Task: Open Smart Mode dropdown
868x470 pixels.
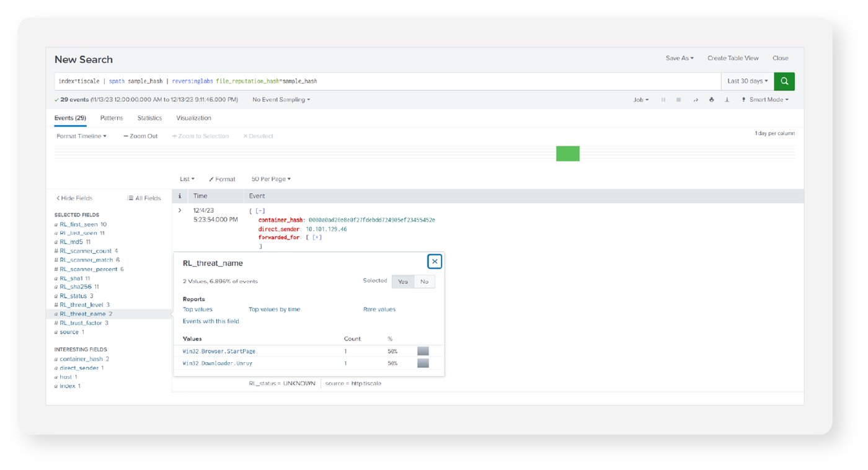Action: coord(766,100)
